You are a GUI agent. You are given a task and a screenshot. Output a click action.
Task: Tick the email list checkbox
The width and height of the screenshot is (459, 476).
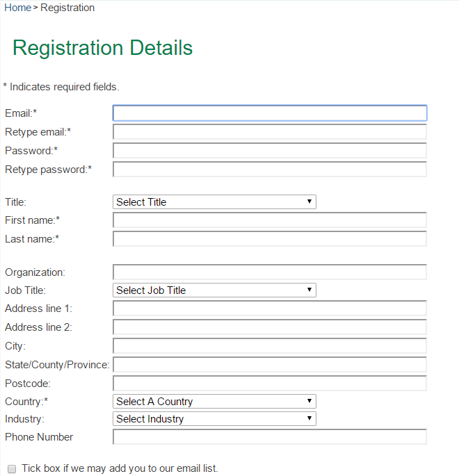(x=11, y=469)
